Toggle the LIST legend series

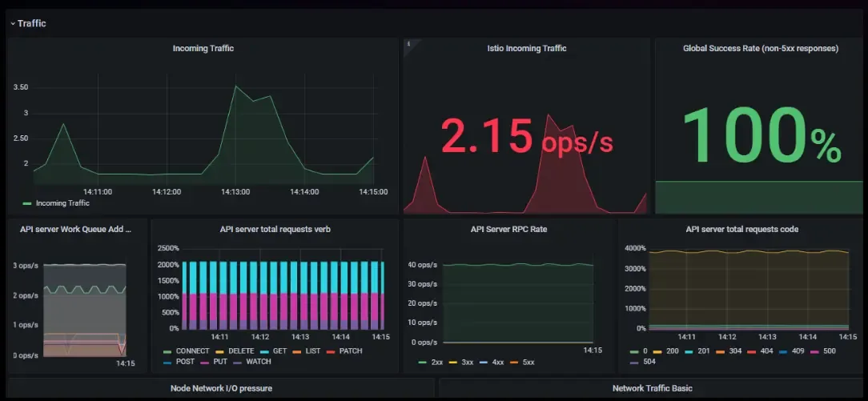307,351
